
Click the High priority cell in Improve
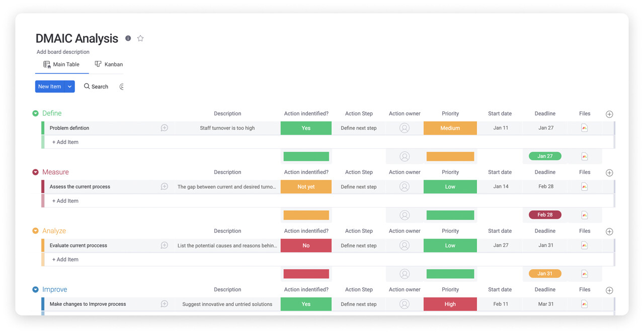coord(450,304)
